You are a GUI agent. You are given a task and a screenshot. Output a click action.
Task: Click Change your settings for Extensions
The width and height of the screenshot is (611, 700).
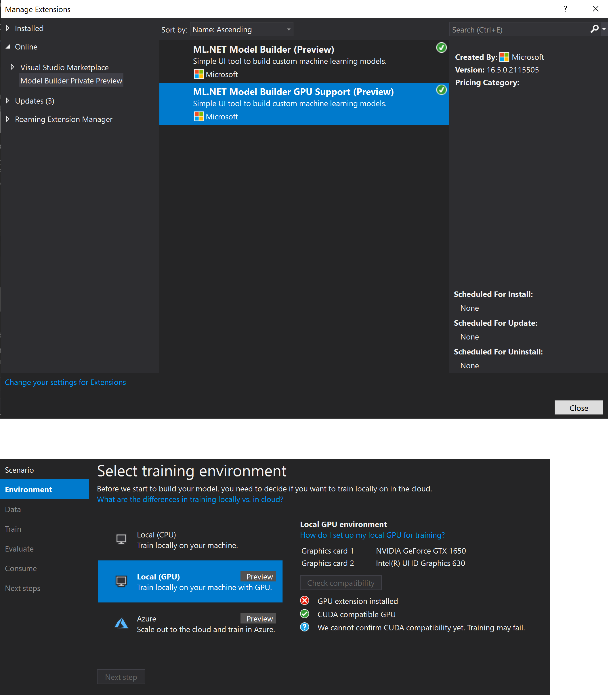66,382
